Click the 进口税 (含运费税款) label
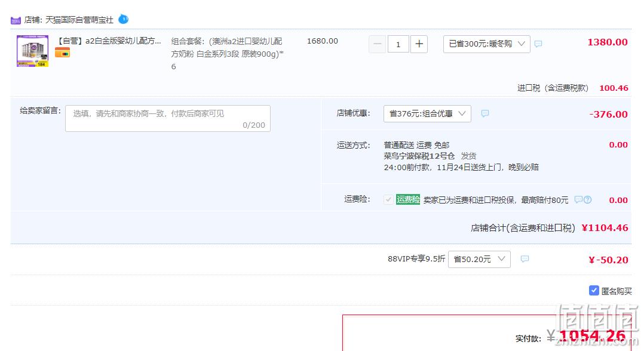 [x=553, y=88]
